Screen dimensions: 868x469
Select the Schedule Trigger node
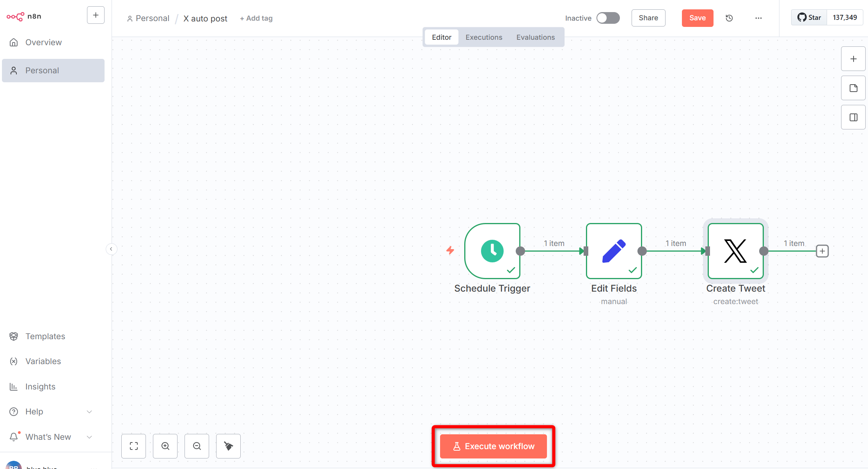[492, 251]
